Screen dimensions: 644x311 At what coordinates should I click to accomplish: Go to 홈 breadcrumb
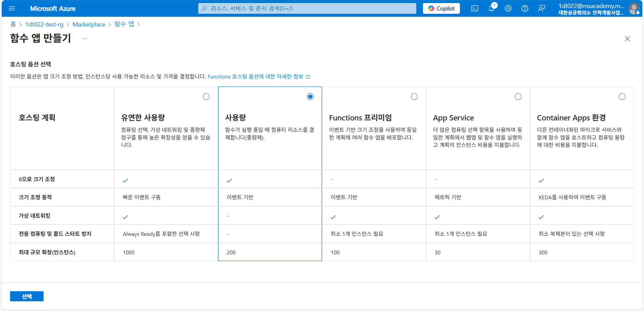pyautogui.click(x=13, y=24)
